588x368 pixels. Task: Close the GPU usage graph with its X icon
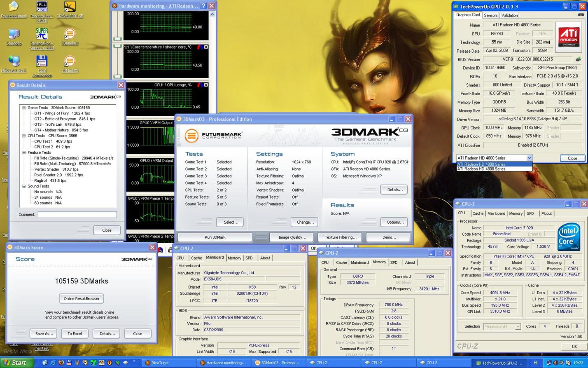tap(206, 85)
